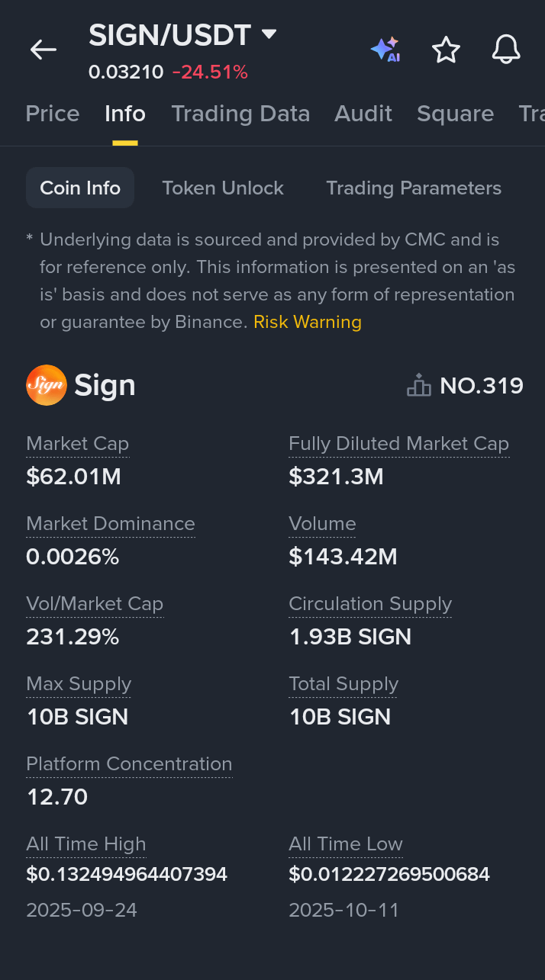Tap the ranking podium icon

click(418, 385)
